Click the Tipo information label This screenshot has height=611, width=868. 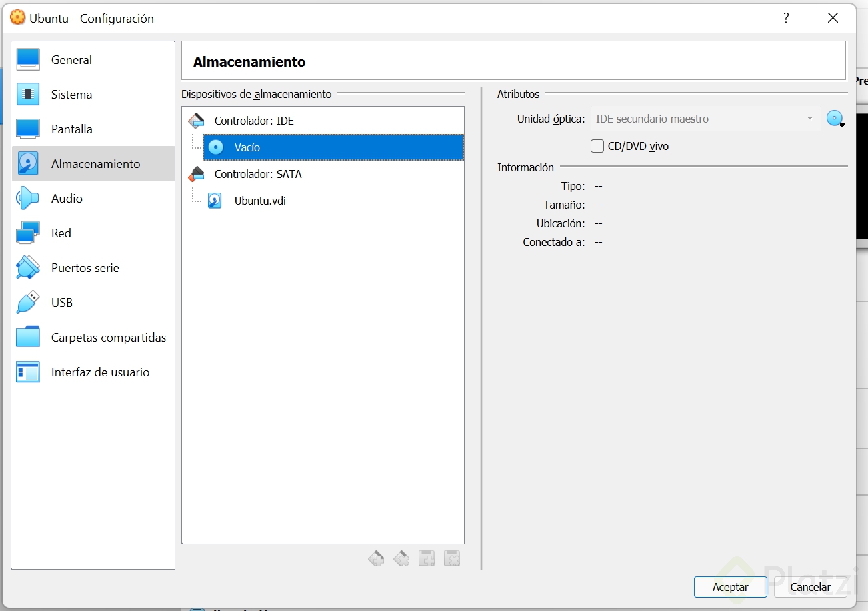[573, 186]
